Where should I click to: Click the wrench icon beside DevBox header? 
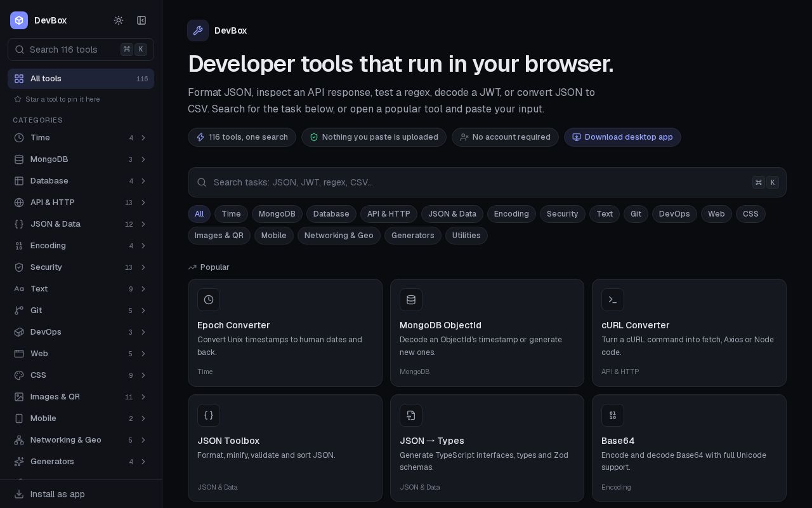coord(198,30)
